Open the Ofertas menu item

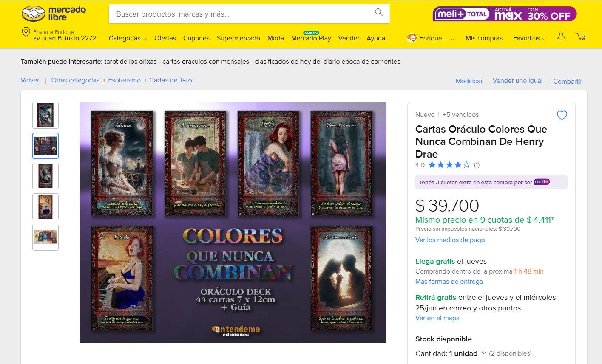pyautogui.click(x=165, y=38)
